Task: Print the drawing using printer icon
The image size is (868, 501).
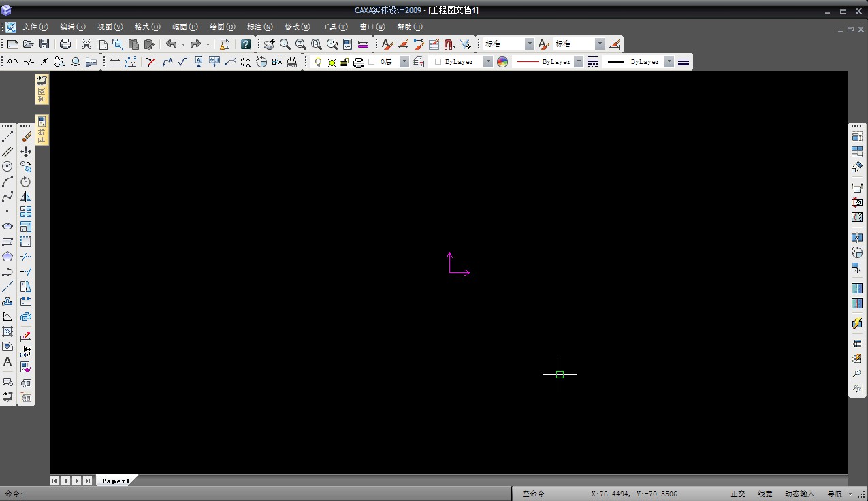Action: (65, 44)
